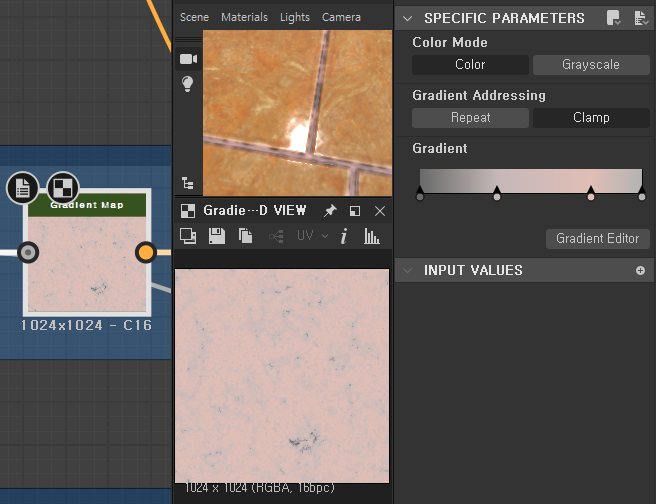
Task: Click the share nodes icon in 2D toolbar
Action: 276,236
